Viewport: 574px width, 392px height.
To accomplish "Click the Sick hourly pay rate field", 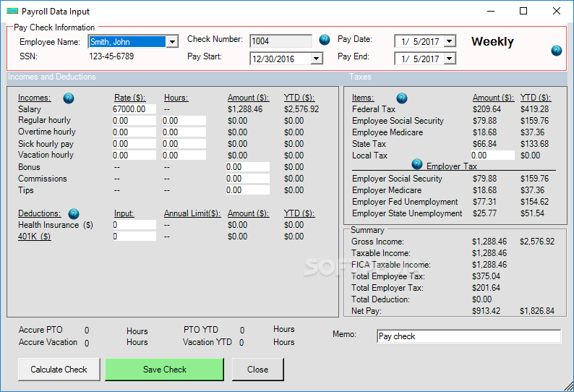I will pos(134,144).
